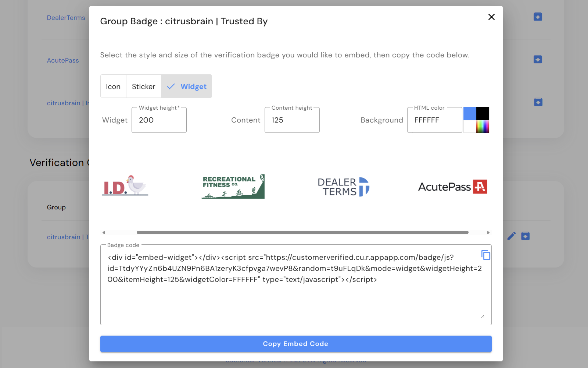The height and width of the screenshot is (368, 588).
Task: Click the Group column header
Action: pyautogui.click(x=56, y=207)
